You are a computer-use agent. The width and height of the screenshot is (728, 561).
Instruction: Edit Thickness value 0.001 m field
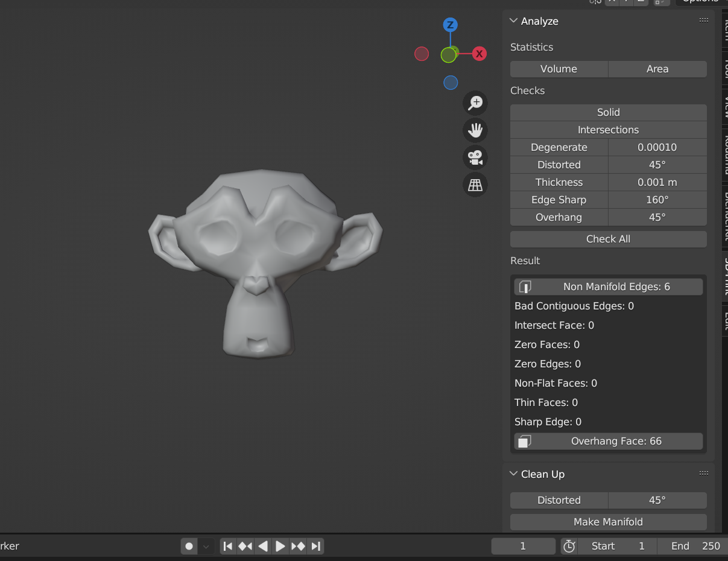coord(657,182)
